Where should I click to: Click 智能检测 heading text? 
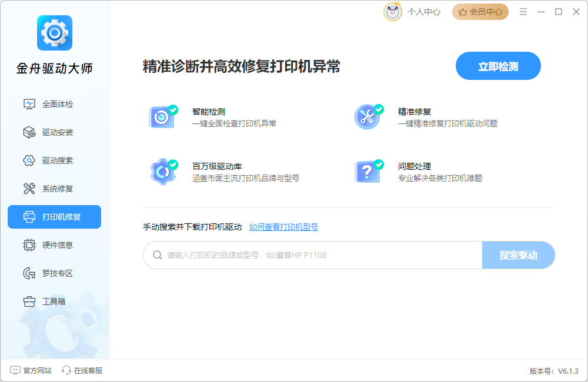click(209, 112)
